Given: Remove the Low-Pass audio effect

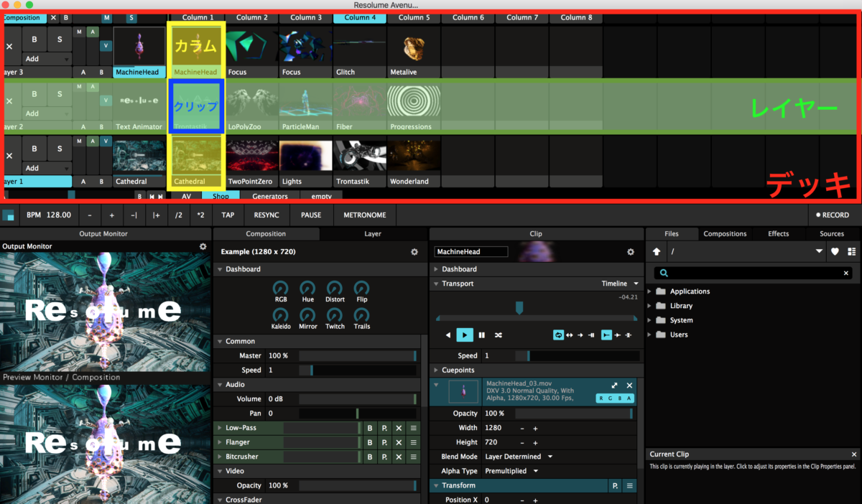Looking at the screenshot, I should coord(399,428).
